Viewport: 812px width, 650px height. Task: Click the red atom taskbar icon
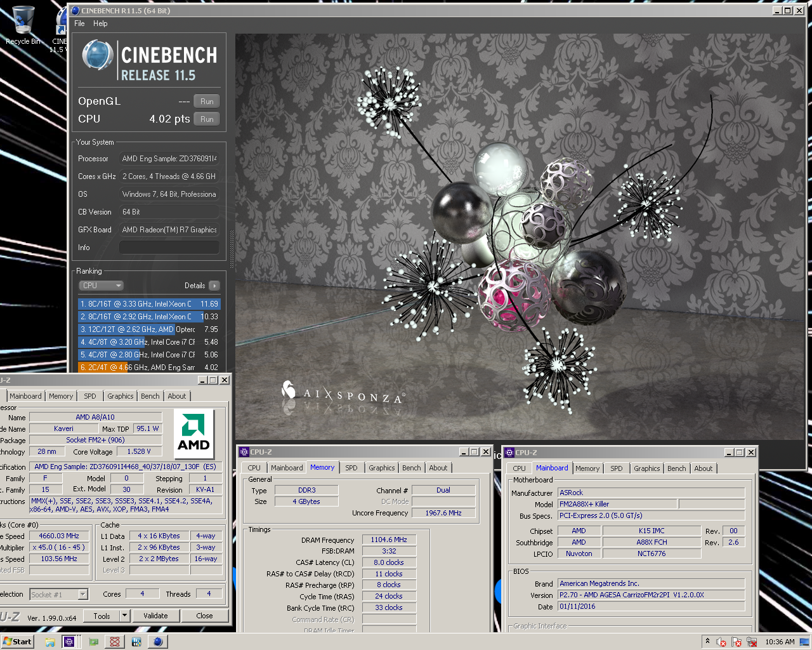115,642
